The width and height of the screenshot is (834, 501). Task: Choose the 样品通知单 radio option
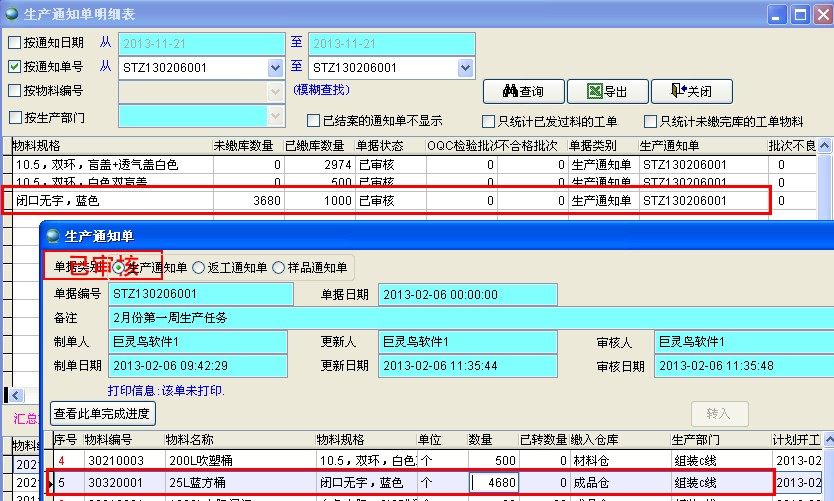coord(280,267)
